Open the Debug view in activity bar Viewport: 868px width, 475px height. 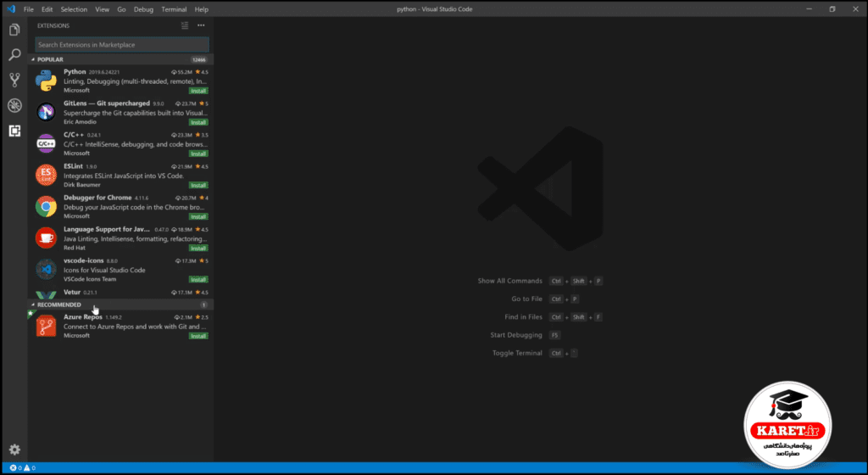pyautogui.click(x=14, y=105)
